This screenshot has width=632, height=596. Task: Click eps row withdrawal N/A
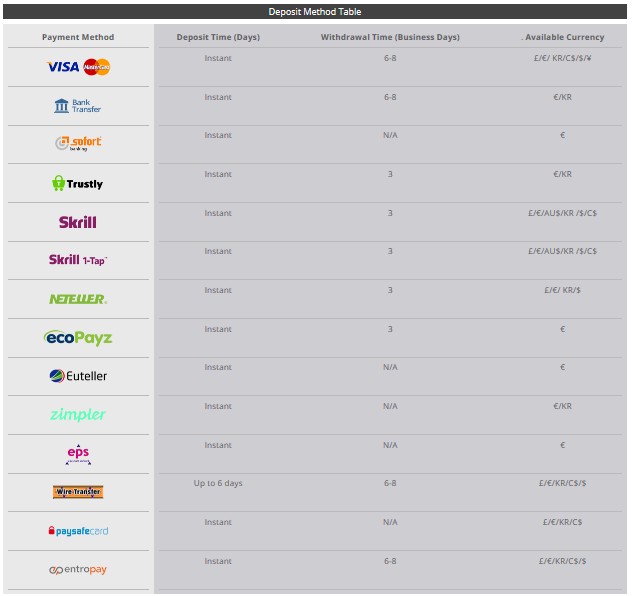point(390,445)
